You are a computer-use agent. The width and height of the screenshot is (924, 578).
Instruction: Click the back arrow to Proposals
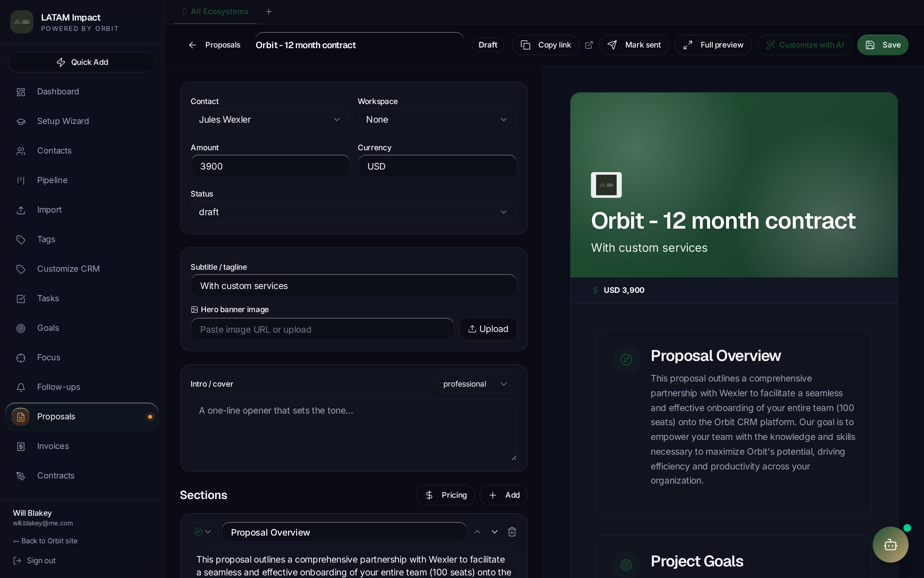pos(193,45)
